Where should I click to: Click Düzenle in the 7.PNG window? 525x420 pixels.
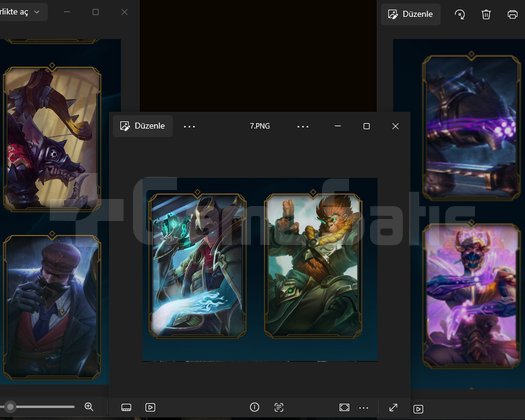click(143, 126)
